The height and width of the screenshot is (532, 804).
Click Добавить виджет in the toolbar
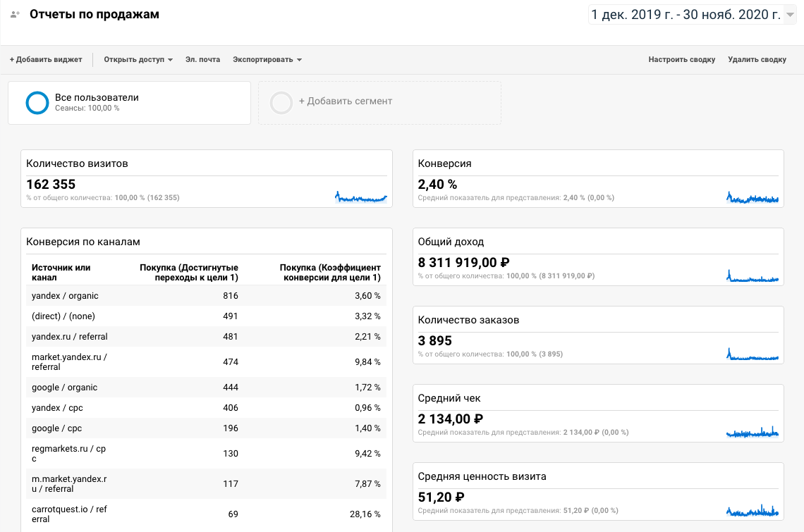[x=46, y=60]
